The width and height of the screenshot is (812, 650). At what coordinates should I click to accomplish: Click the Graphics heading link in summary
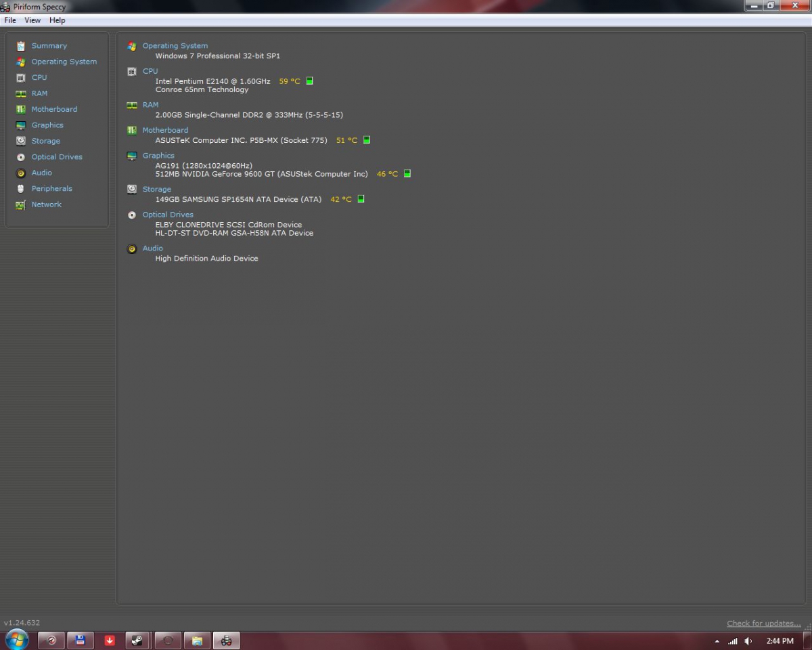point(158,156)
